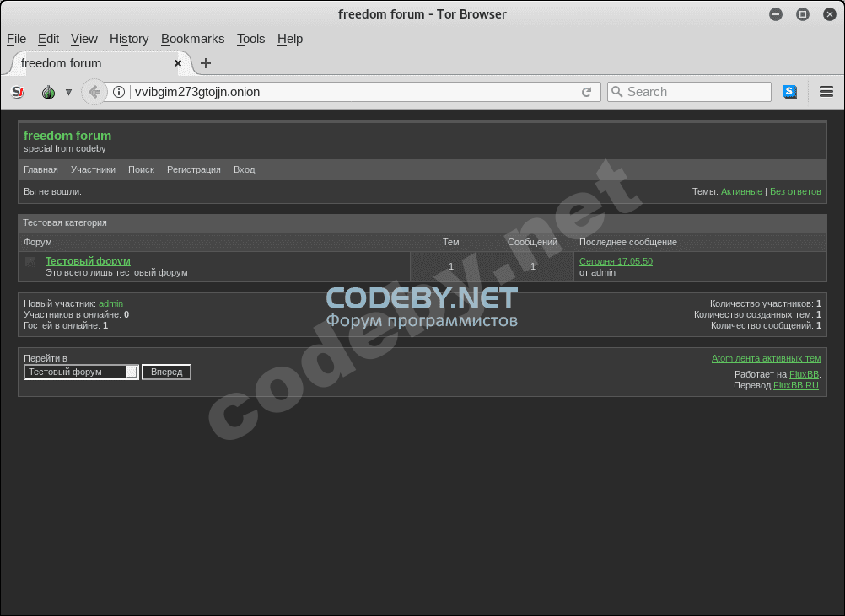Minimize the Tor Browser window
The width and height of the screenshot is (845, 616).
[x=776, y=14]
